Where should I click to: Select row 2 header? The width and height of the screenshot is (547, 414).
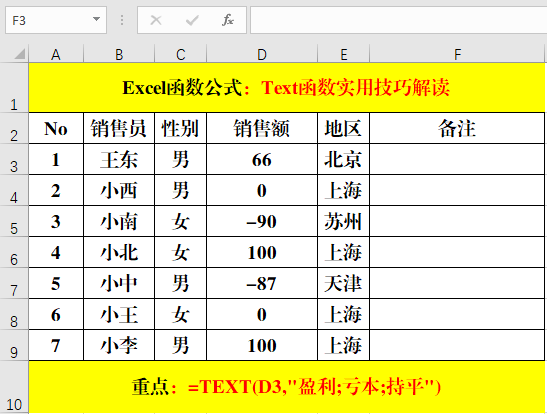click(x=14, y=128)
